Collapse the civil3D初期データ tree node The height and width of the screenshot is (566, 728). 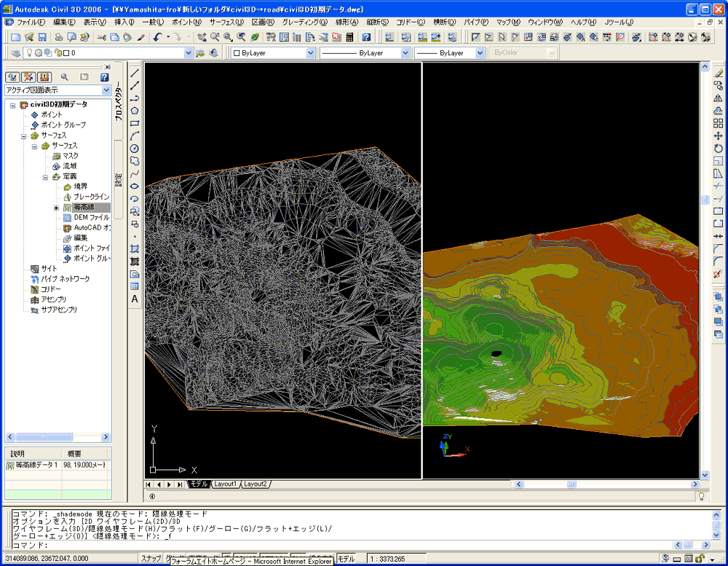(12, 105)
